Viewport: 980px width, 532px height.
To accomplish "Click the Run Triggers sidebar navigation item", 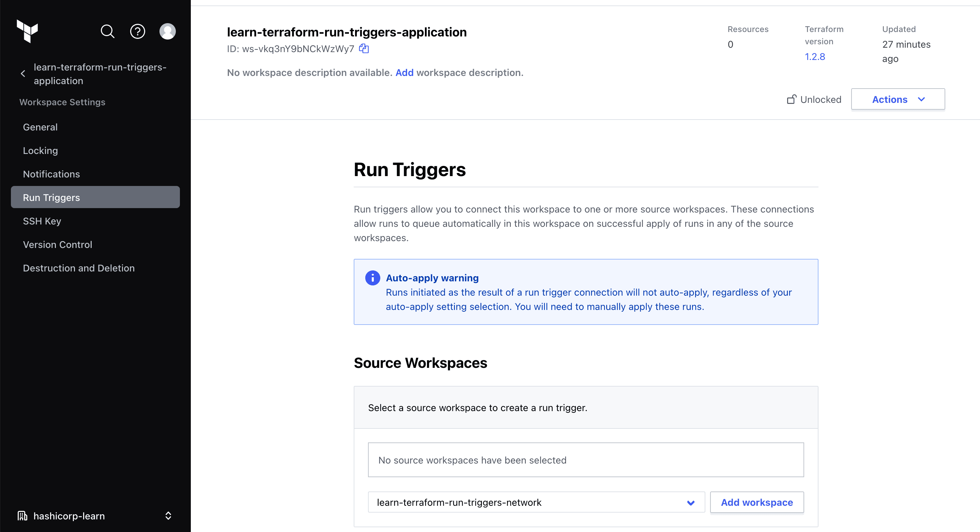I will 51,197.
